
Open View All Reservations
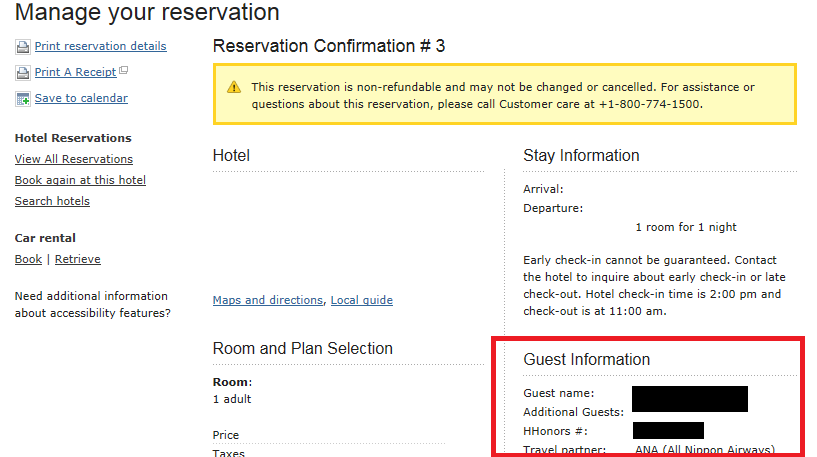[73, 159]
